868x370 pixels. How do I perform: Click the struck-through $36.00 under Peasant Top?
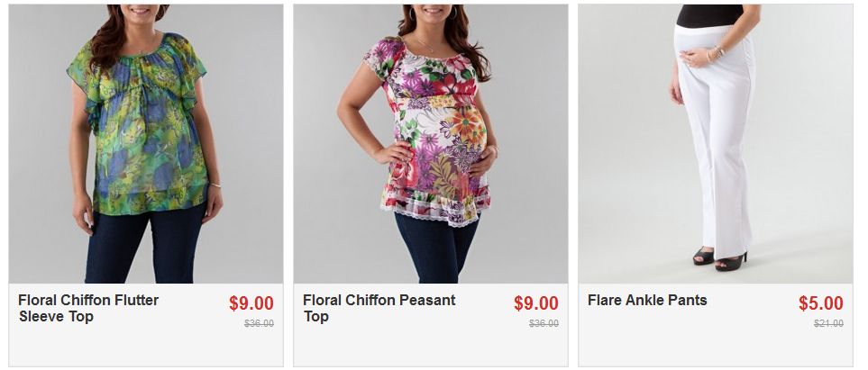pos(544,323)
